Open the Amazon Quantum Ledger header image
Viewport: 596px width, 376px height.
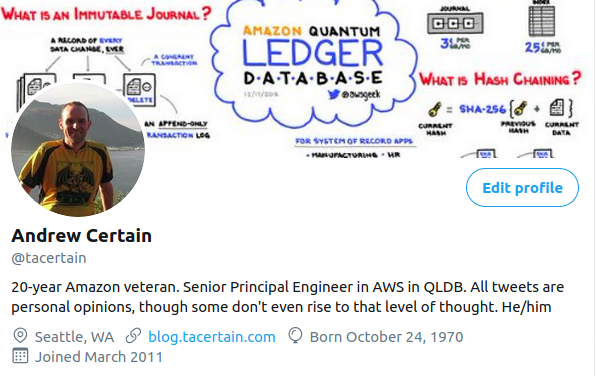(298, 79)
